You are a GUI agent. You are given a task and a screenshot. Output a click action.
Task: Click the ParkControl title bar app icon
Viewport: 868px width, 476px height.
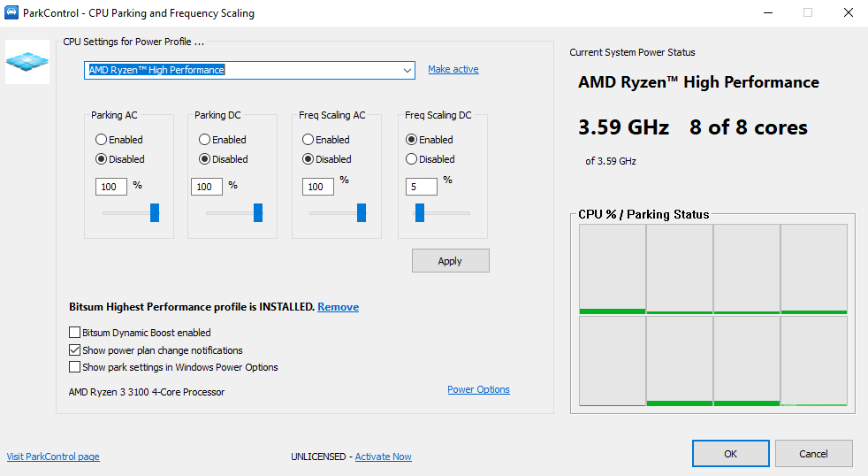11,12
